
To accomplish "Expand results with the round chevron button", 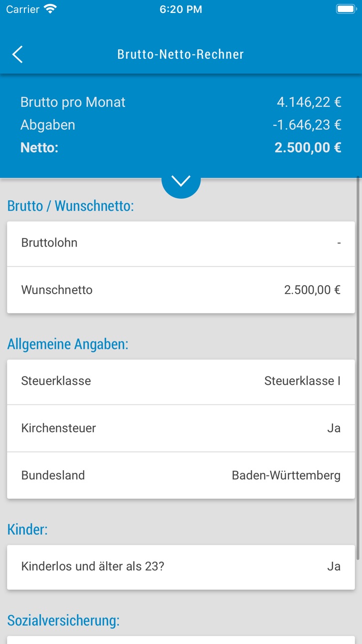I will point(181,180).
